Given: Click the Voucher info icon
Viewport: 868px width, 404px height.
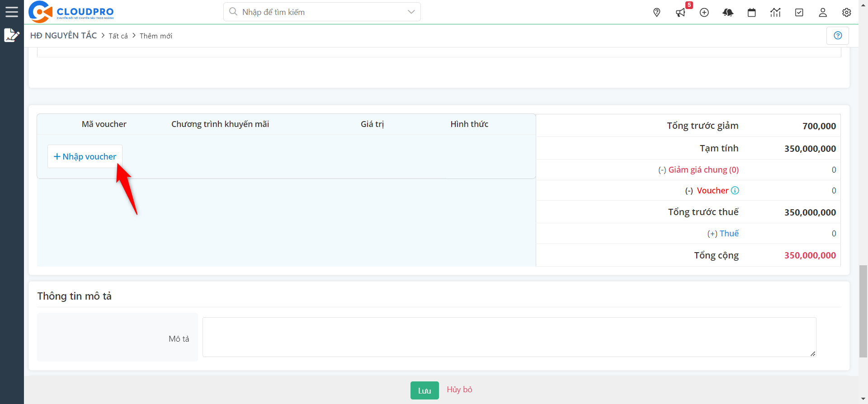Looking at the screenshot, I should [735, 190].
